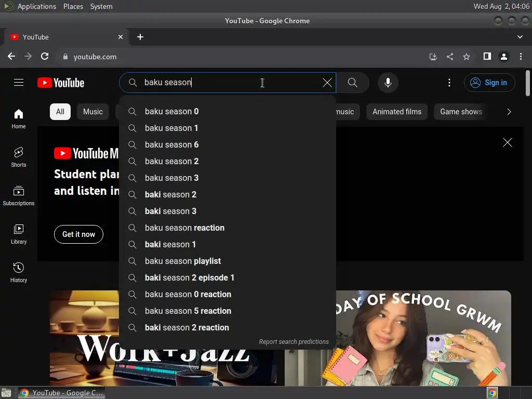Image resolution: width=532 pixels, height=399 pixels.
Task: Click the Sign in button
Action: 489,83
